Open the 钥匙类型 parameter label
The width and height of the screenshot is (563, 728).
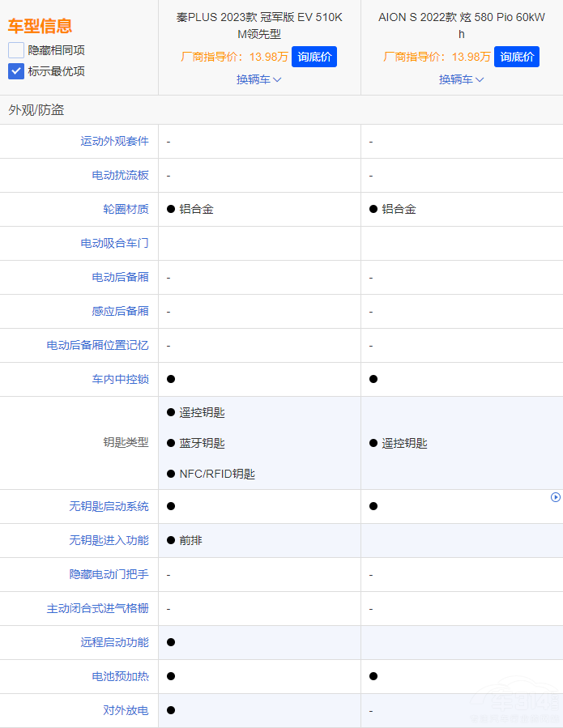click(x=126, y=443)
